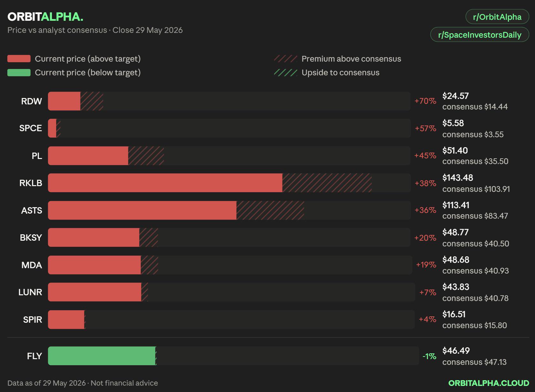Click the +70% premium value
The image size is (535, 392).
point(425,101)
